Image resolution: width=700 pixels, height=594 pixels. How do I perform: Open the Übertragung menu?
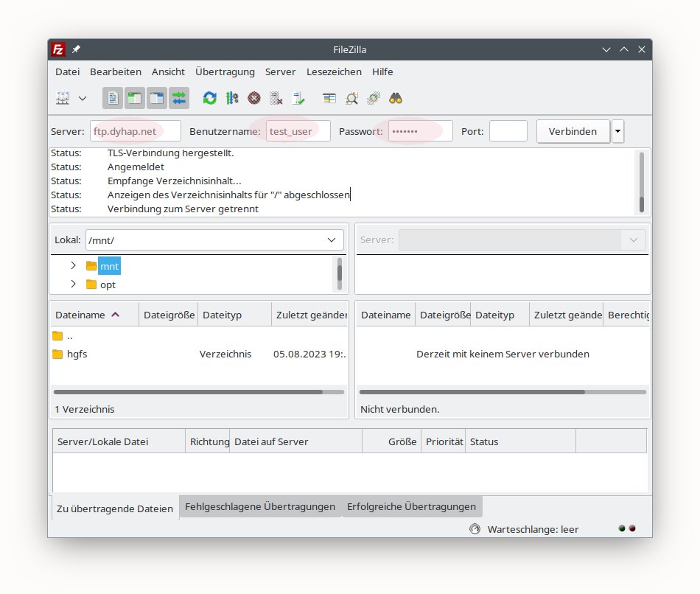[x=225, y=71]
